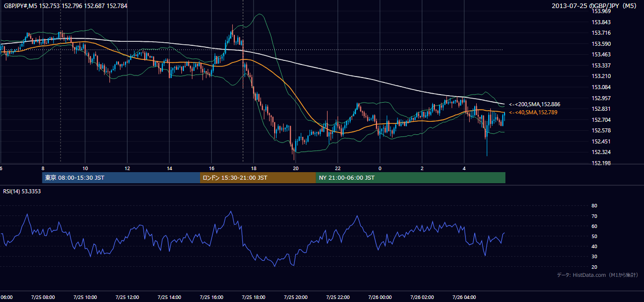Click the RSI axis level 60
Viewport: 644px width, 302px height.
(595, 226)
